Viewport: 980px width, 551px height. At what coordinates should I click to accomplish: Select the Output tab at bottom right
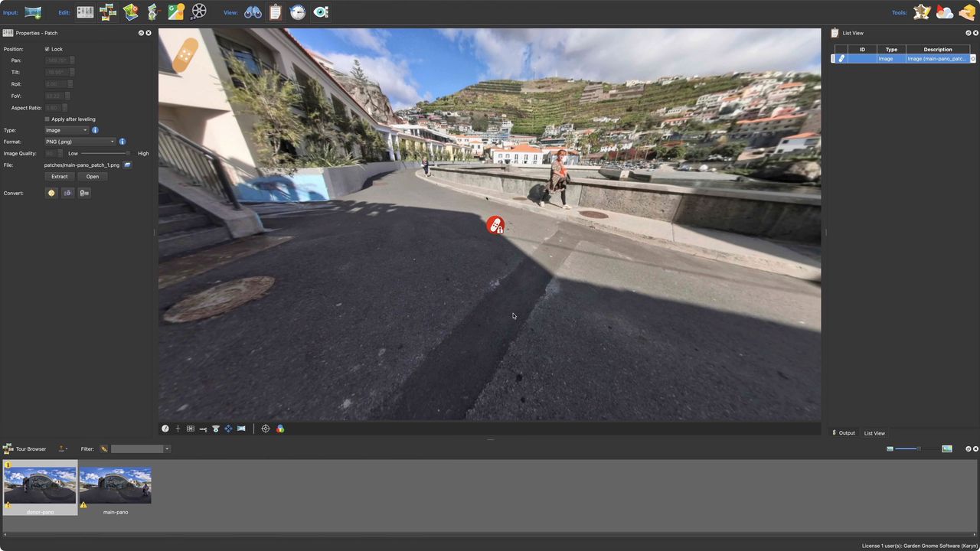(846, 433)
